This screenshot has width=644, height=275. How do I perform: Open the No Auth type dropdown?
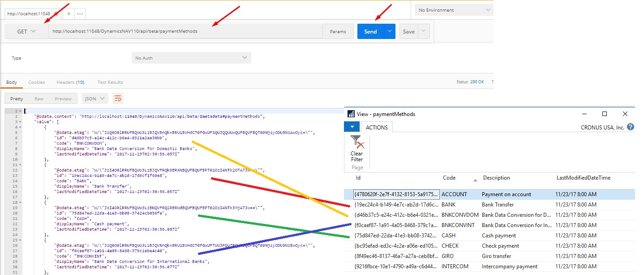[x=191, y=58]
